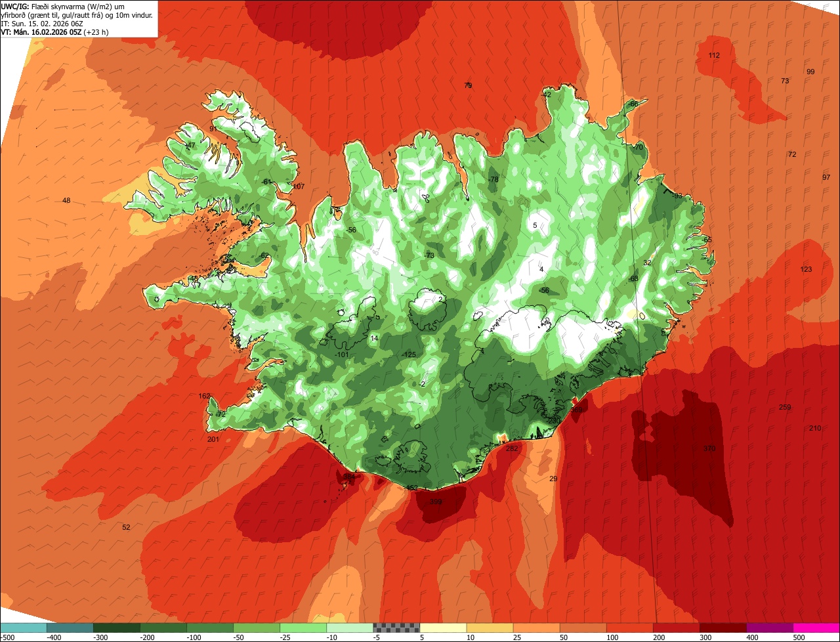Click the valid time "VT: Mán. 16.02.2026 05Z"

(41, 32)
